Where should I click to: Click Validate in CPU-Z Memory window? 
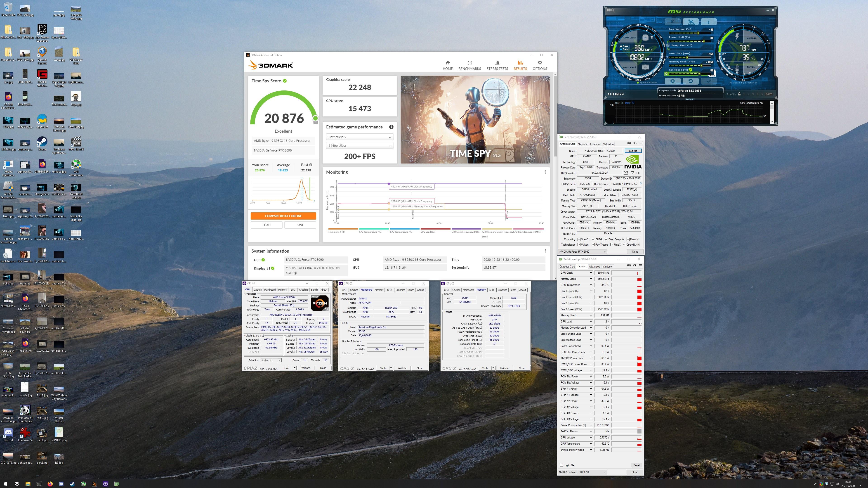(x=504, y=368)
